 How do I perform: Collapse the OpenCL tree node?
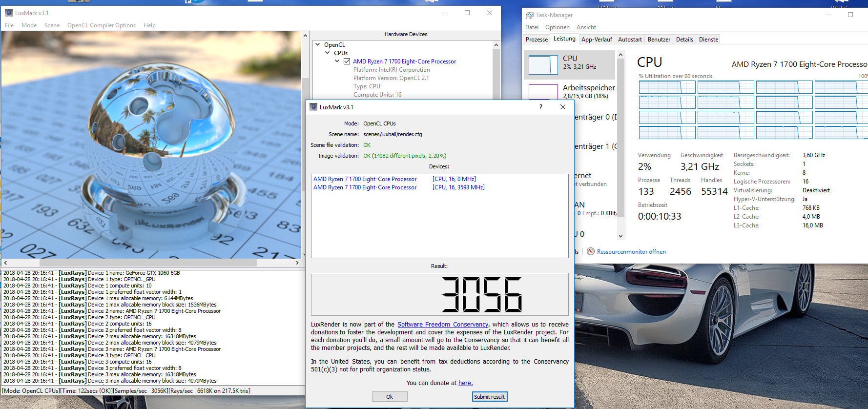[318, 44]
